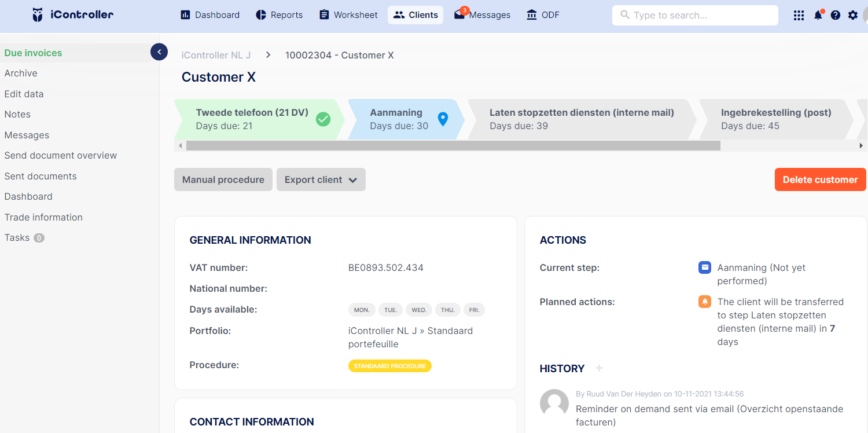Click the user avatar in History
The height and width of the screenshot is (433, 868).
click(554, 403)
